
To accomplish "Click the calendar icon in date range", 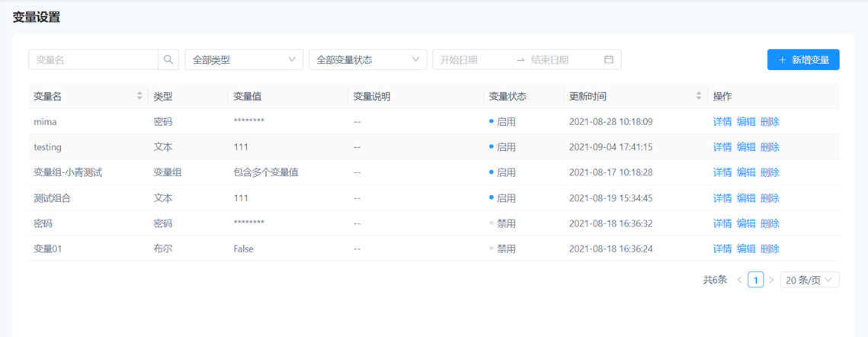I will (609, 59).
